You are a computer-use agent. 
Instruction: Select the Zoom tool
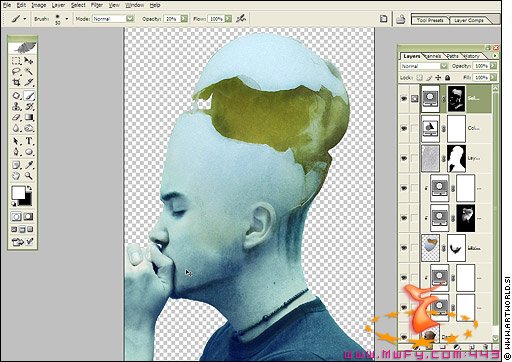[x=29, y=176]
